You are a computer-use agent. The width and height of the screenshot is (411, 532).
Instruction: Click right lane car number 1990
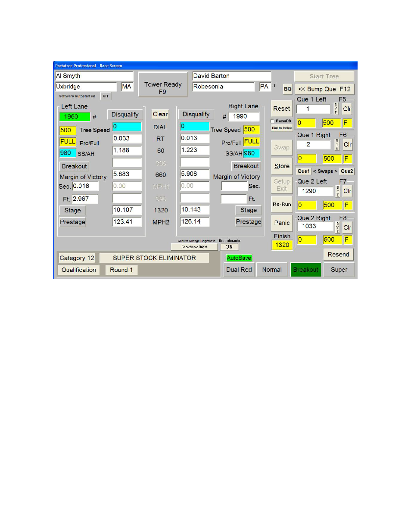tap(244, 116)
